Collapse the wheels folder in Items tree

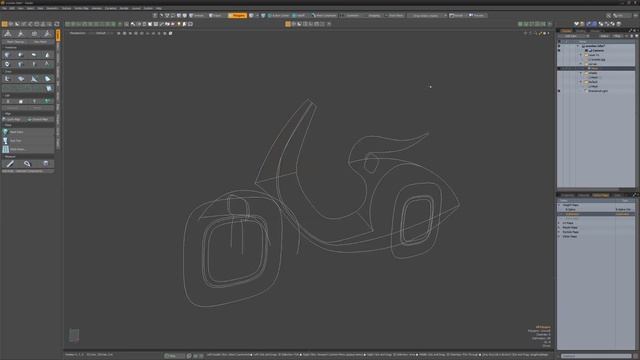coord(581,73)
